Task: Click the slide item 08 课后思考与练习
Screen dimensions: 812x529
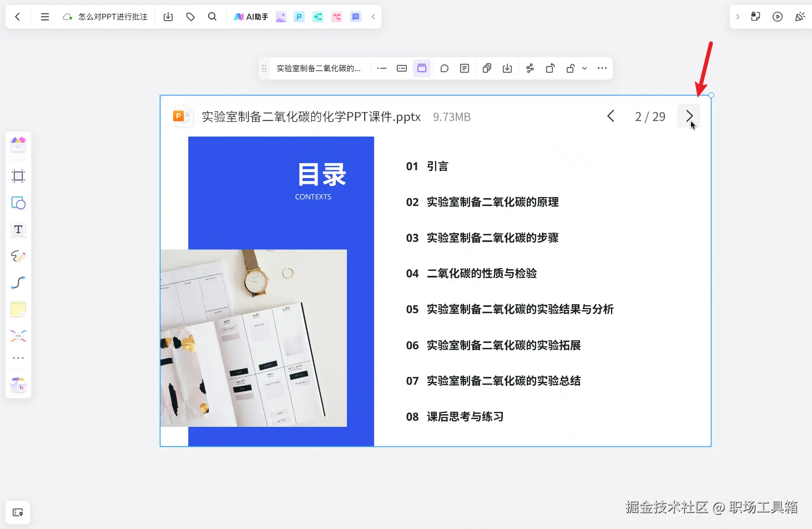Action: [x=455, y=416]
